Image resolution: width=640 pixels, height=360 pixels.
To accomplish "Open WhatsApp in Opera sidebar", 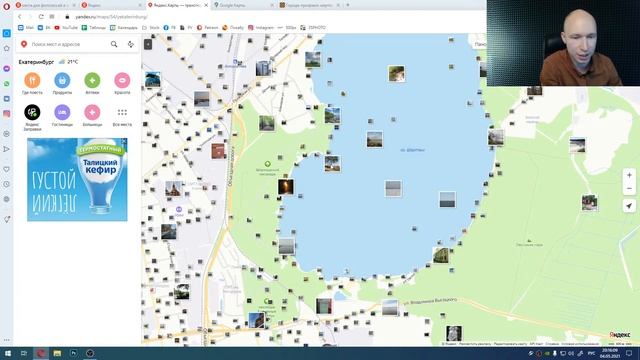I will [x=7, y=84].
